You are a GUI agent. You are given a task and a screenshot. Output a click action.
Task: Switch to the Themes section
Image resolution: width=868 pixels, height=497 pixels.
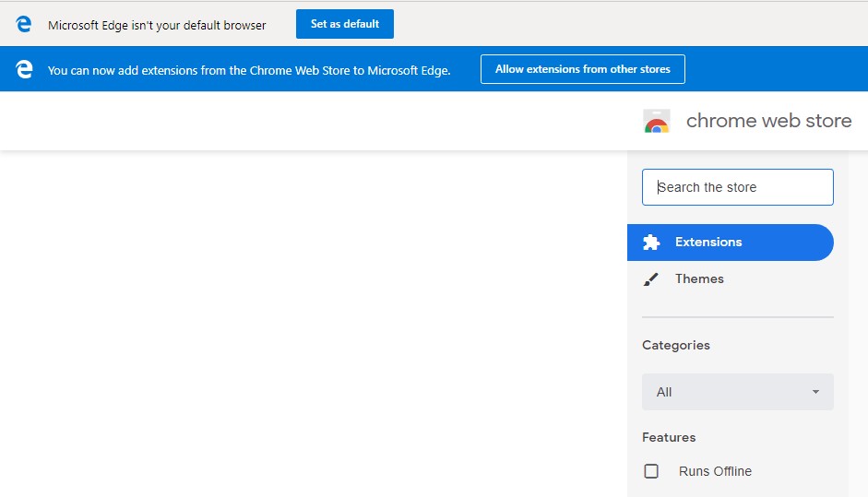pos(699,279)
